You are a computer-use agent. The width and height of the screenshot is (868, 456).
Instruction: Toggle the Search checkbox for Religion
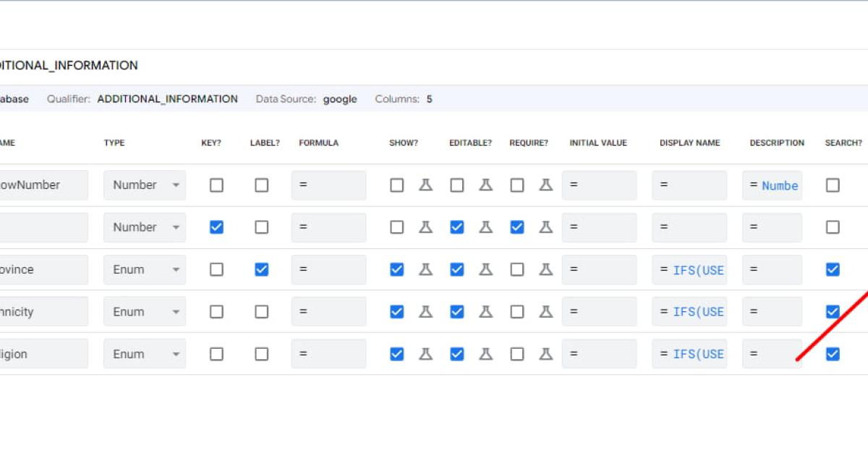833,353
